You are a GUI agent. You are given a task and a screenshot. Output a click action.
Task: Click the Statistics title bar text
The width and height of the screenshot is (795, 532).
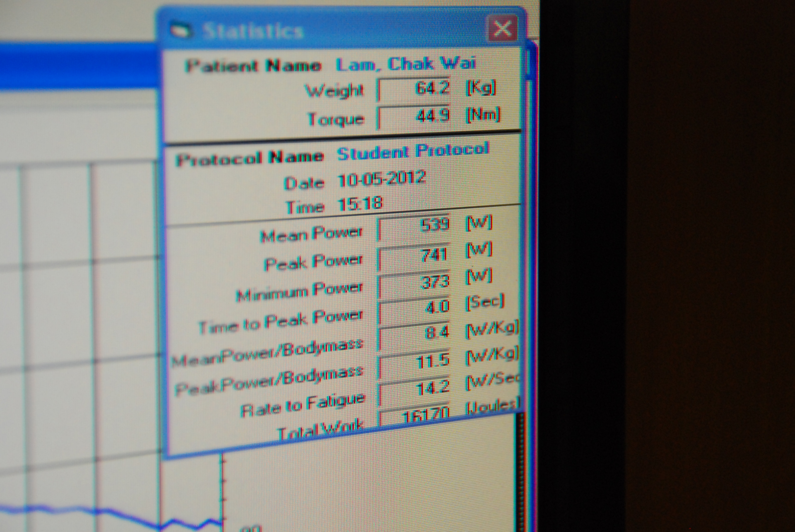click(x=253, y=31)
